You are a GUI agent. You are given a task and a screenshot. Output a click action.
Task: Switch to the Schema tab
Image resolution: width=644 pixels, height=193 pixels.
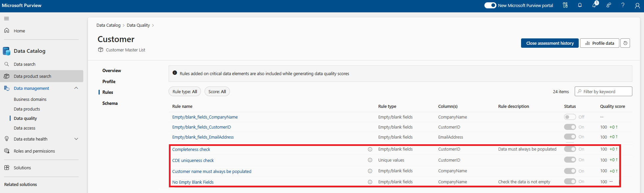(x=110, y=103)
